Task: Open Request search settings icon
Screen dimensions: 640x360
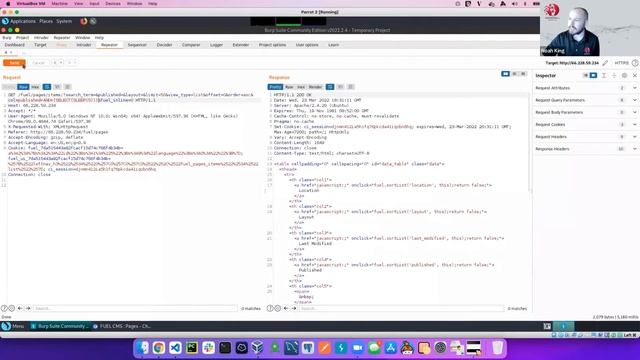Action: (12, 309)
